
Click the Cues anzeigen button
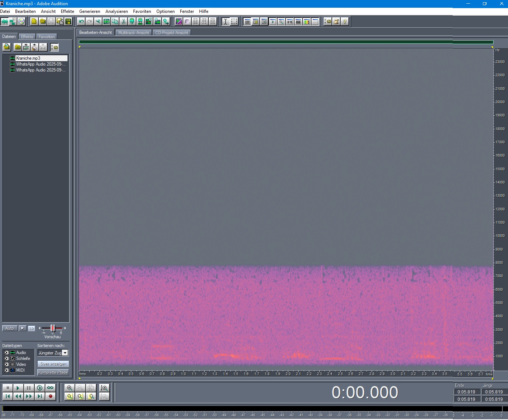pyautogui.click(x=53, y=364)
